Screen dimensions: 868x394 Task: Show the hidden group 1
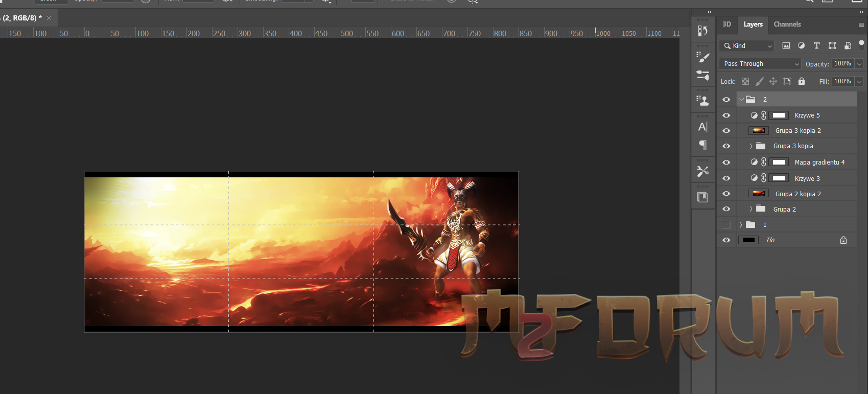pyautogui.click(x=726, y=225)
